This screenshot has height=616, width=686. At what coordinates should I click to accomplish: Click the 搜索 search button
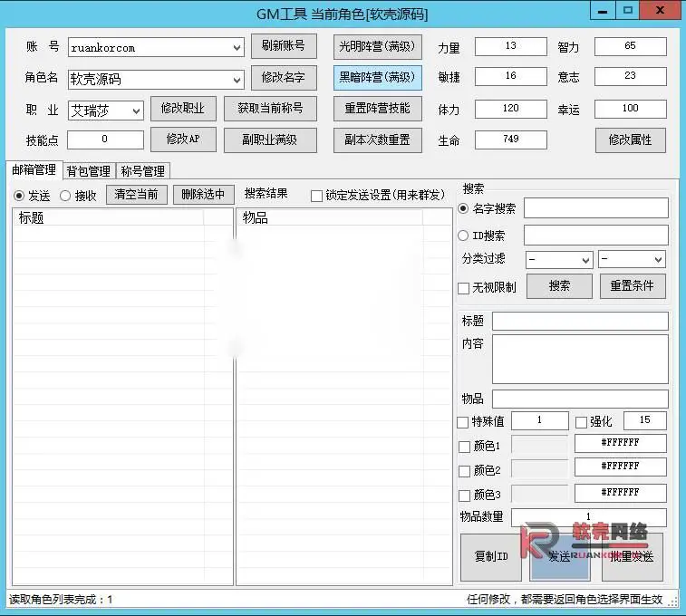(559, 286)
